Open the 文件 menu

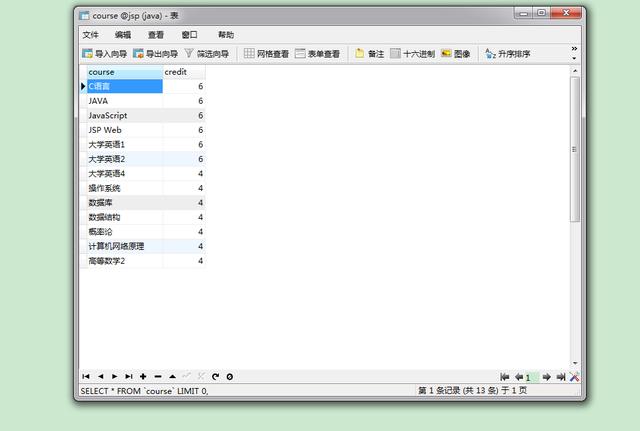point(90,35)
